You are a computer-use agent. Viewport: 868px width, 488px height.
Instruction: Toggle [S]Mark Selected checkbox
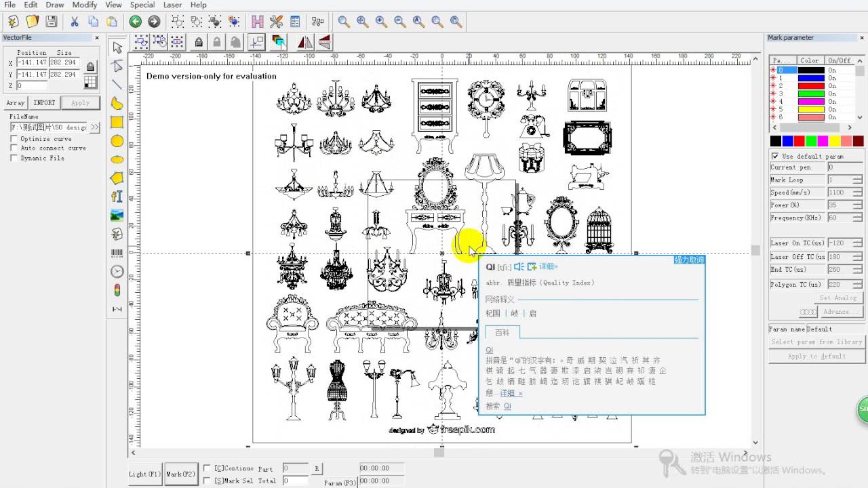coord(207,481)
